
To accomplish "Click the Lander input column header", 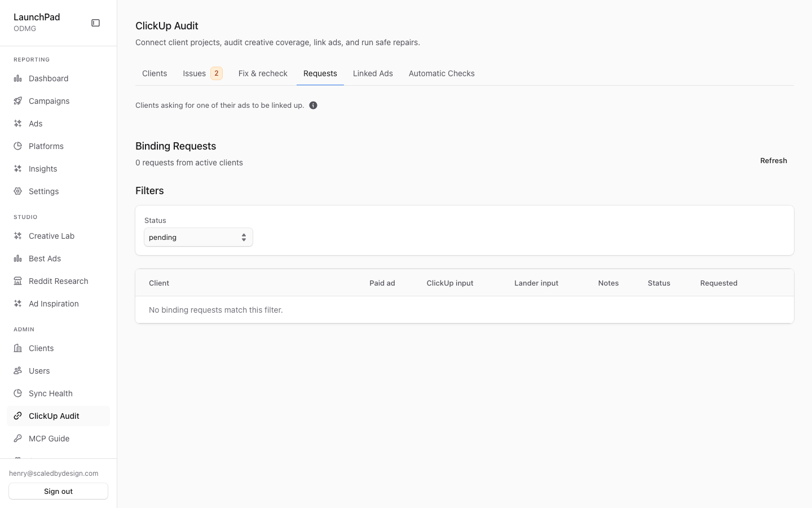I will (x=536, y=283).
